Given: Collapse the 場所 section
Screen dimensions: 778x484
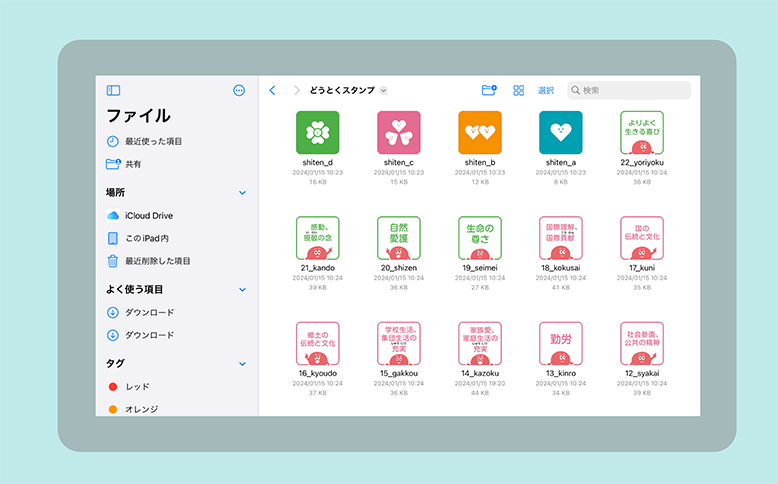Looking at the screenshot, I should coord(242,192).
